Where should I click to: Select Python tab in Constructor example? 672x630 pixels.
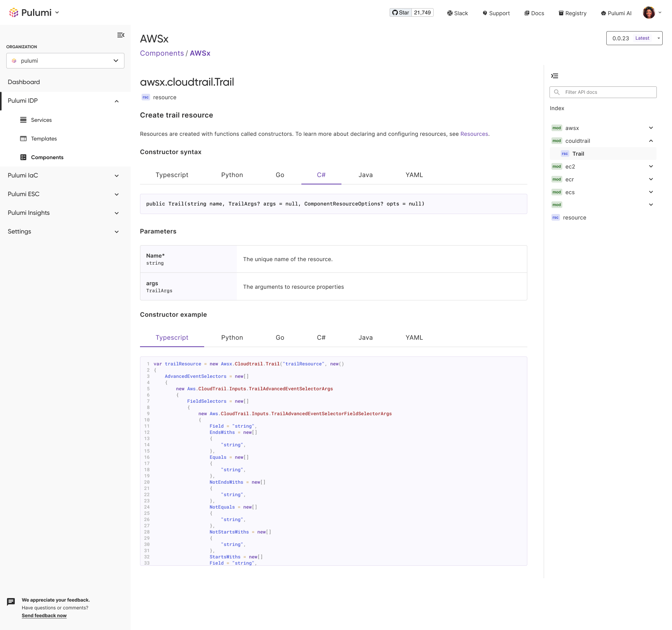[x=232, y=338]
